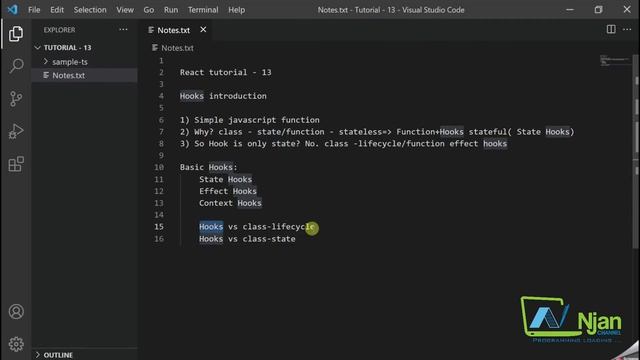Click the line starting '3) So Hook'
The width and height of the screenshot is (640, 360).
click(343, 144)
